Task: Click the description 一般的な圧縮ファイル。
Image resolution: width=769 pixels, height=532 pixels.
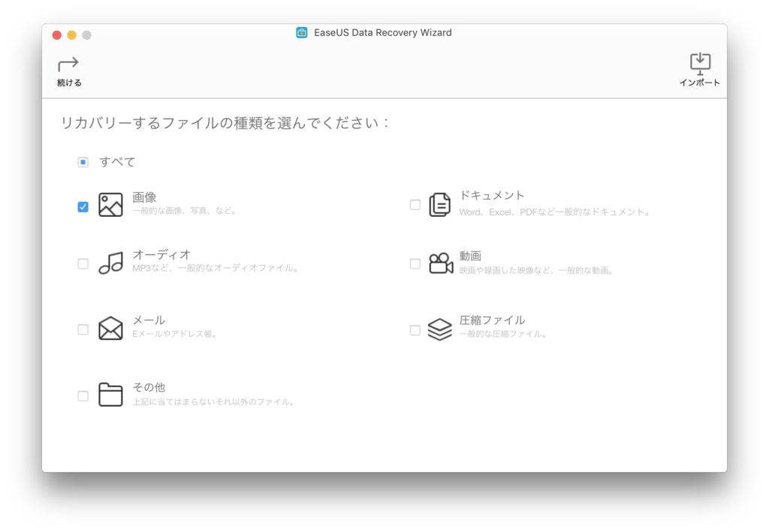Action: (x=503, y=334)
